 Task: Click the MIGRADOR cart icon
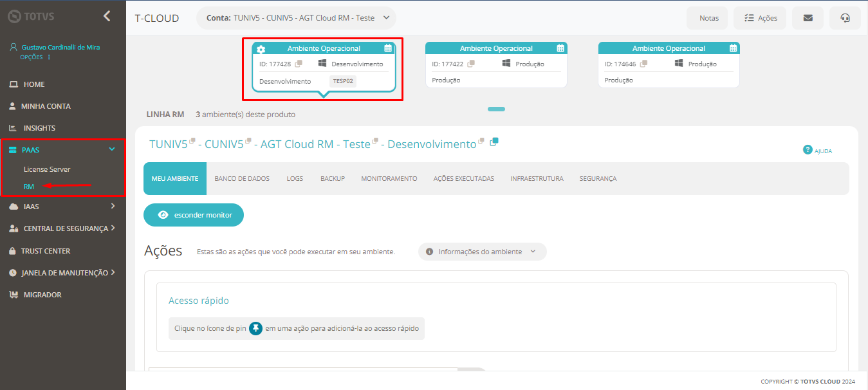tap(14, 295)
